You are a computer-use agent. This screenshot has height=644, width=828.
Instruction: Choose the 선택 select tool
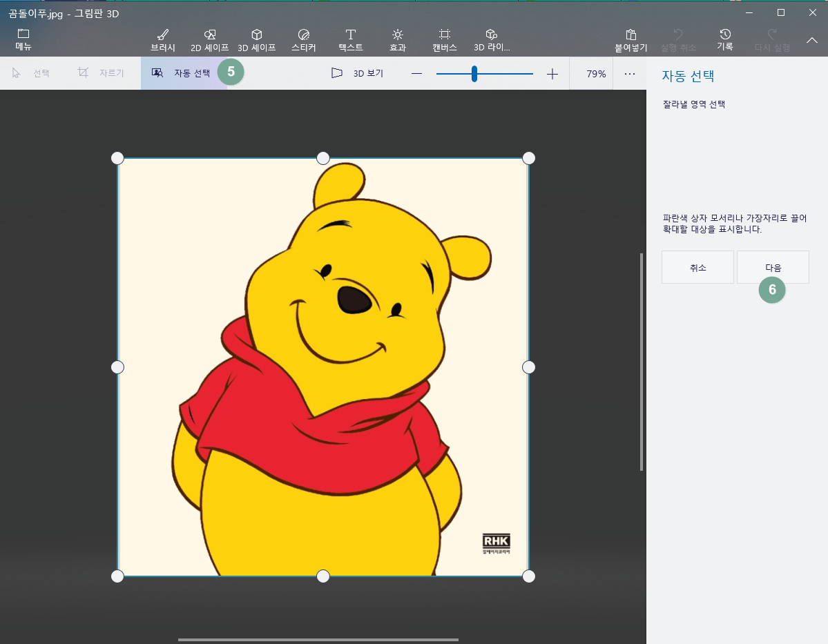[x=31, y=73]
